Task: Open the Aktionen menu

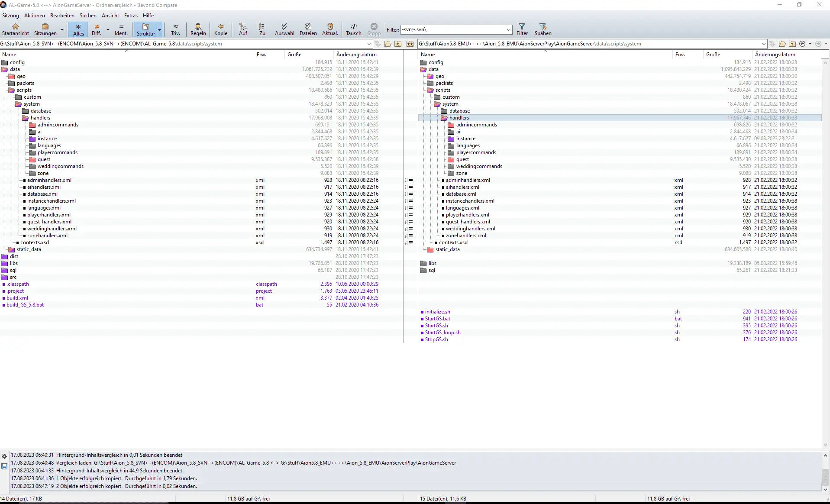Action: tap(35, 16)
